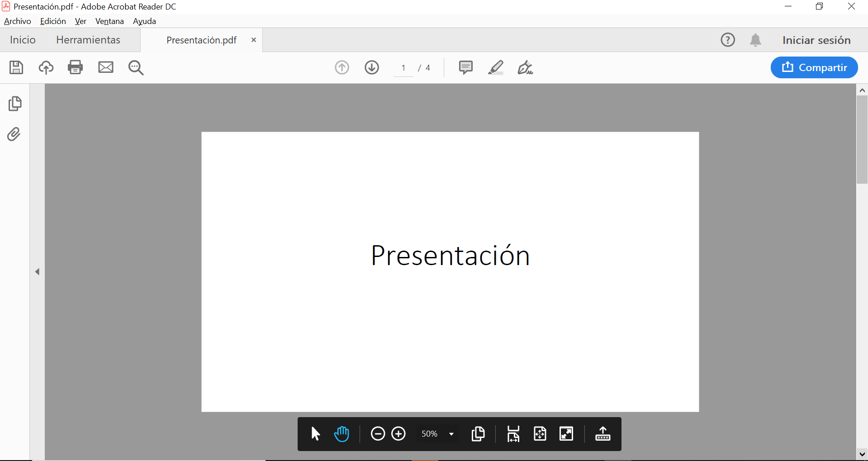The image size is (868, 461).
Task: Open the sign document tool
Action: pos(525,67)
